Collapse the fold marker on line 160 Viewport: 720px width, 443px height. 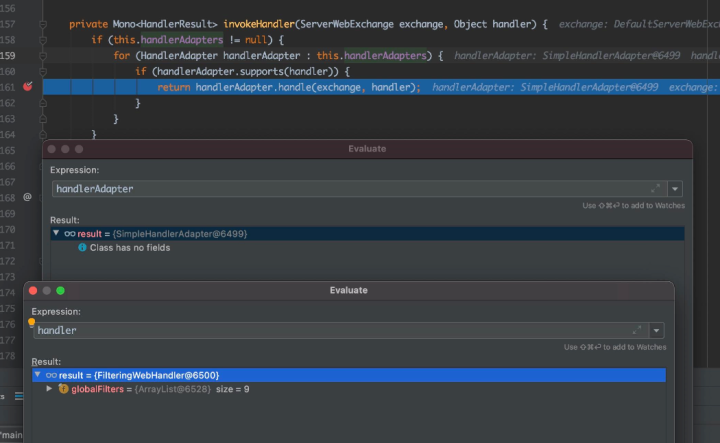pos(43,72)
